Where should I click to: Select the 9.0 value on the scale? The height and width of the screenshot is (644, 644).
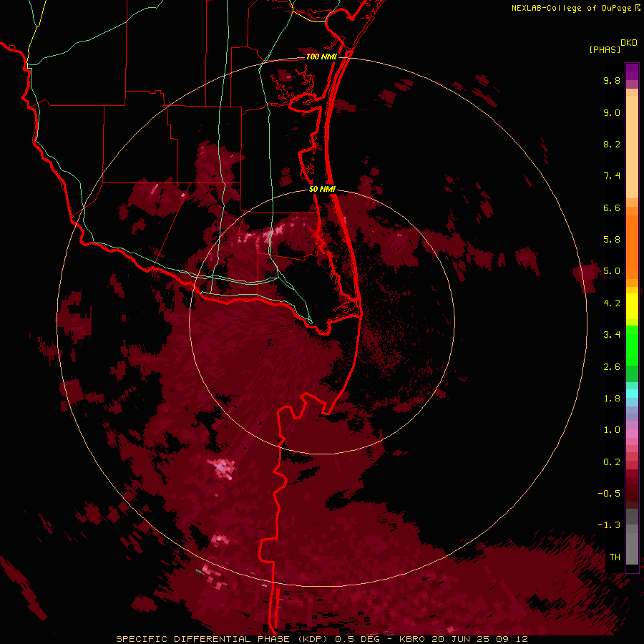612,112
